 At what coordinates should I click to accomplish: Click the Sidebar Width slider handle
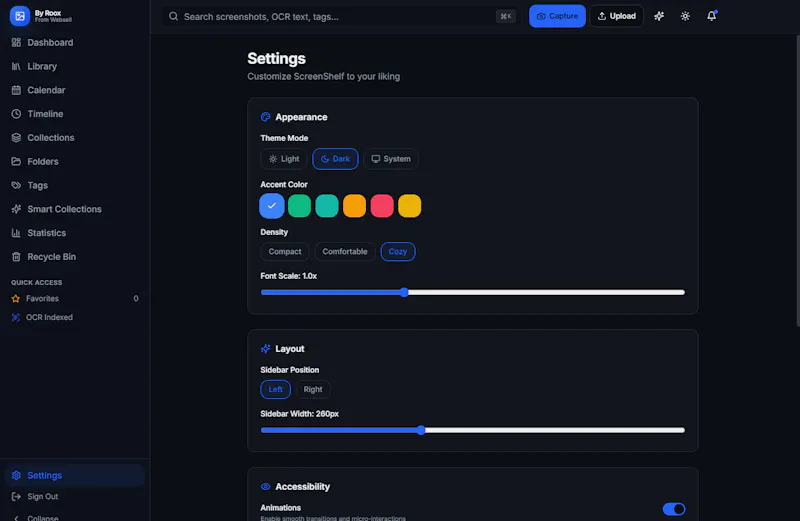click(x=421, y=430)
